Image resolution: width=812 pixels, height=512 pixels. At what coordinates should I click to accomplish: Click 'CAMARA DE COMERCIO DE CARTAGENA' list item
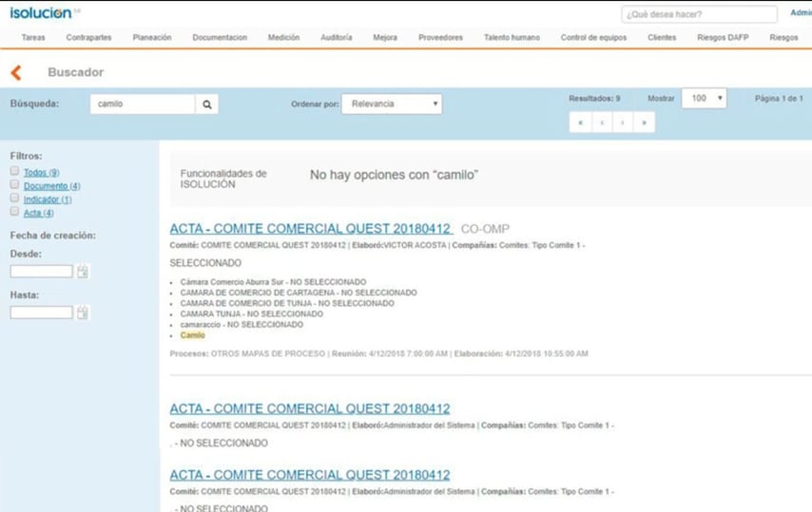pyautogui.click(x=299, y=293)
